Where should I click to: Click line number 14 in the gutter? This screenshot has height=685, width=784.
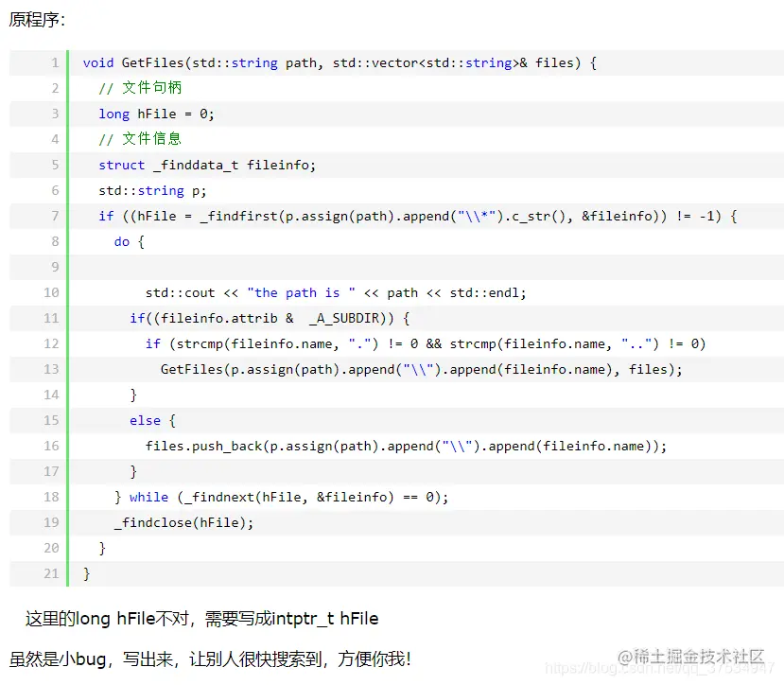(51, 395)
